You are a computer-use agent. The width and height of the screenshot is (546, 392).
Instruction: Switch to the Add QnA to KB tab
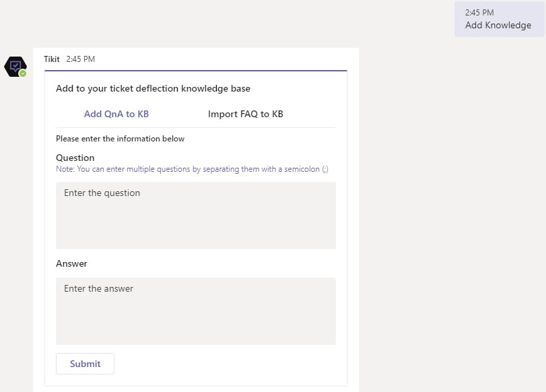click(x=116, y=114)
